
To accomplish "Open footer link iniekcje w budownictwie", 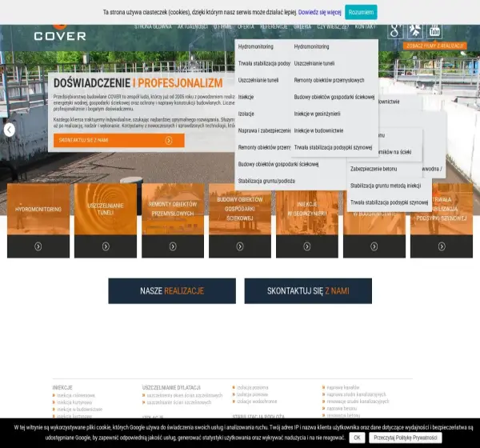I will [x=79, y=410].
